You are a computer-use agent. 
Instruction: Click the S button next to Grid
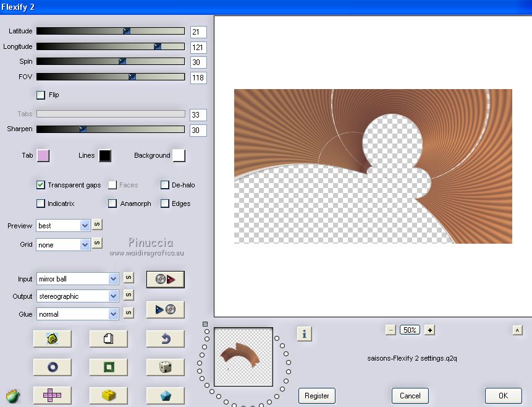coord(97,243)
